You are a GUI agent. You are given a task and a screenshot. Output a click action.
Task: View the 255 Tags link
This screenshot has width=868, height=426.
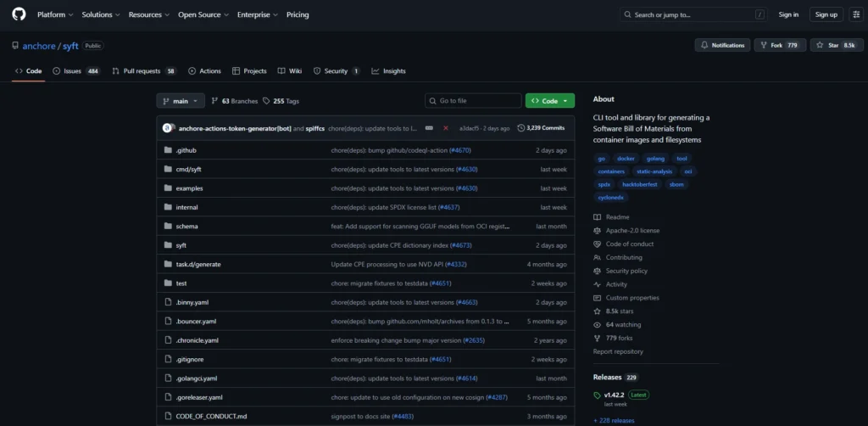pos(281,101)
